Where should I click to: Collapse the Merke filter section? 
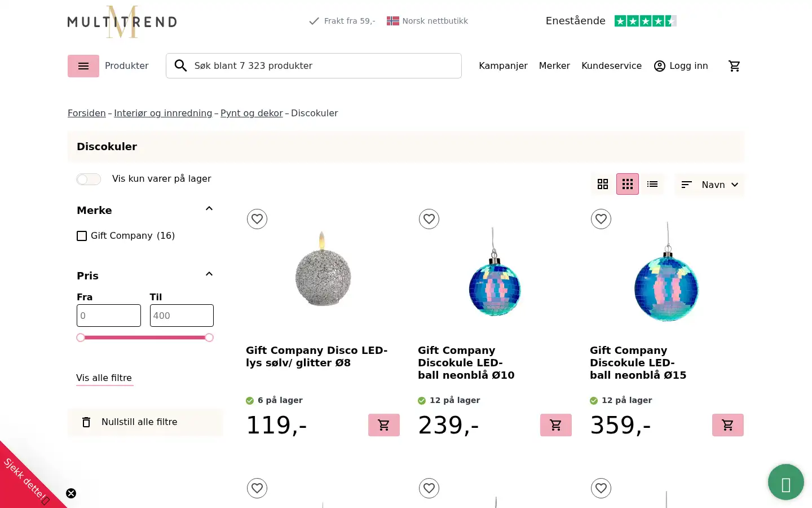[x=209, y=209]
